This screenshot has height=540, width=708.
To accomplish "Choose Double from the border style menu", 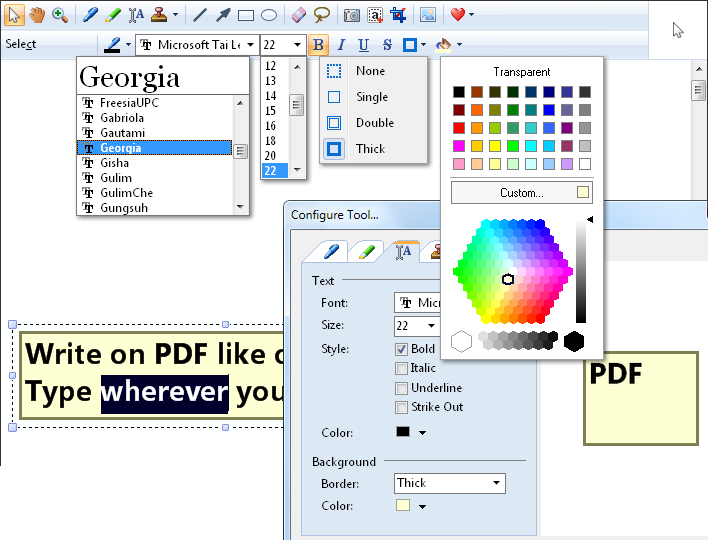I will tap(374, 123).
